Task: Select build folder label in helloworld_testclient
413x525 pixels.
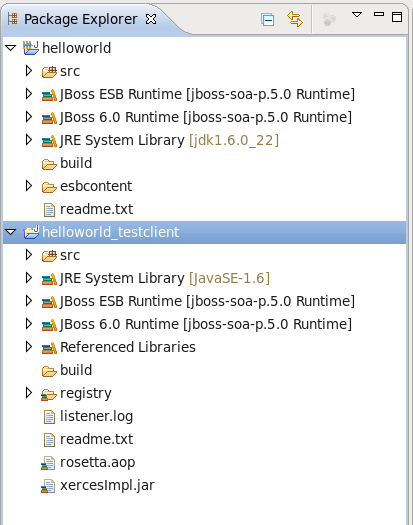Action: [x=76, y=370]
